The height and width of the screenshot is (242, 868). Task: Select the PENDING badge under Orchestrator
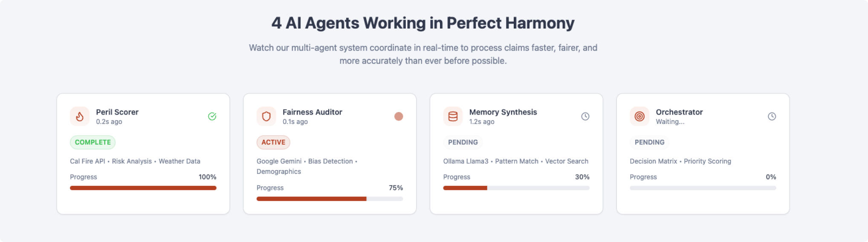coord(650,142)
